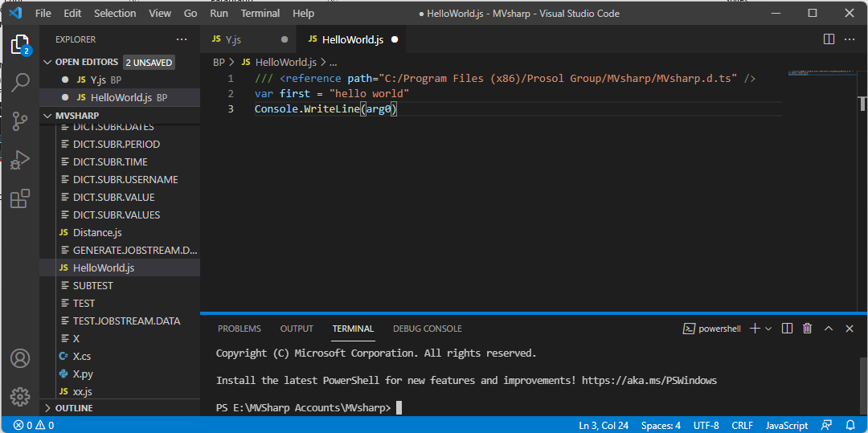Switch to the HelloWorld.js editor tab
The image size is (868, 433).
352,40
